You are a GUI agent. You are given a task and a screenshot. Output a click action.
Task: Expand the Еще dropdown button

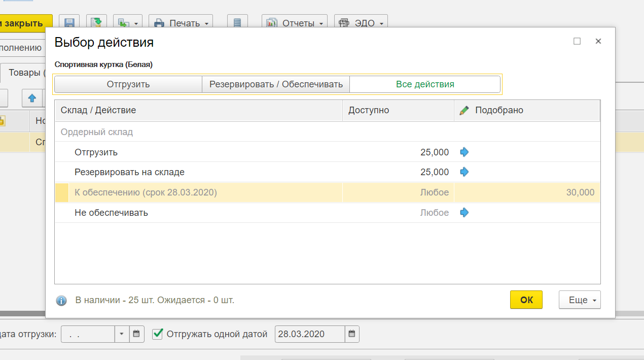(579, 300)
